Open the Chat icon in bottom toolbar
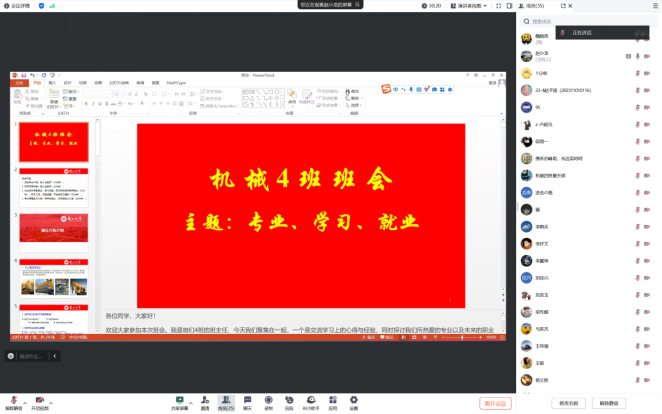This screenshot has width=662, height=414. pos(247,402)
